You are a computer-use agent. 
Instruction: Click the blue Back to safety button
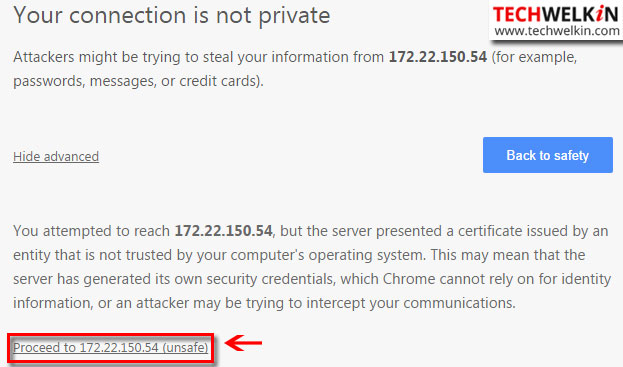tap(548, 155)
